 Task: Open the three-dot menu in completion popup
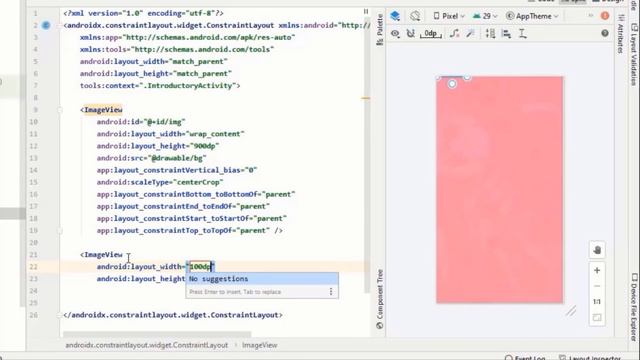[331, 291]
